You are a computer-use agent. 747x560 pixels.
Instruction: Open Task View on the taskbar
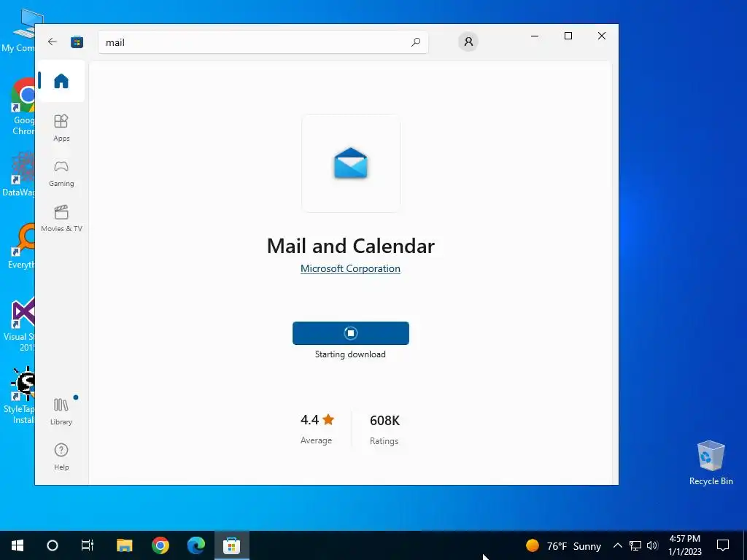88,545
